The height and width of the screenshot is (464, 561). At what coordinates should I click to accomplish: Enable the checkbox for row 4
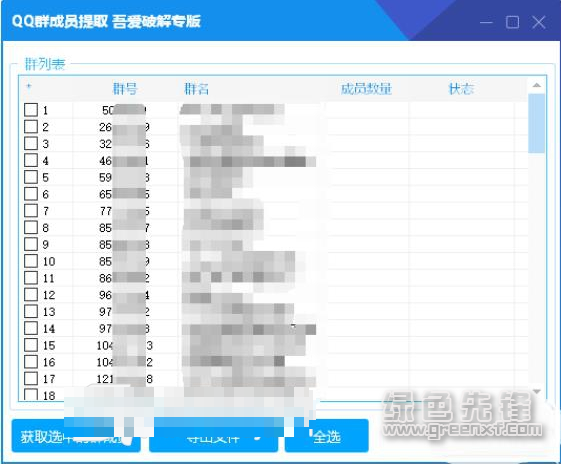click(31, 160)
